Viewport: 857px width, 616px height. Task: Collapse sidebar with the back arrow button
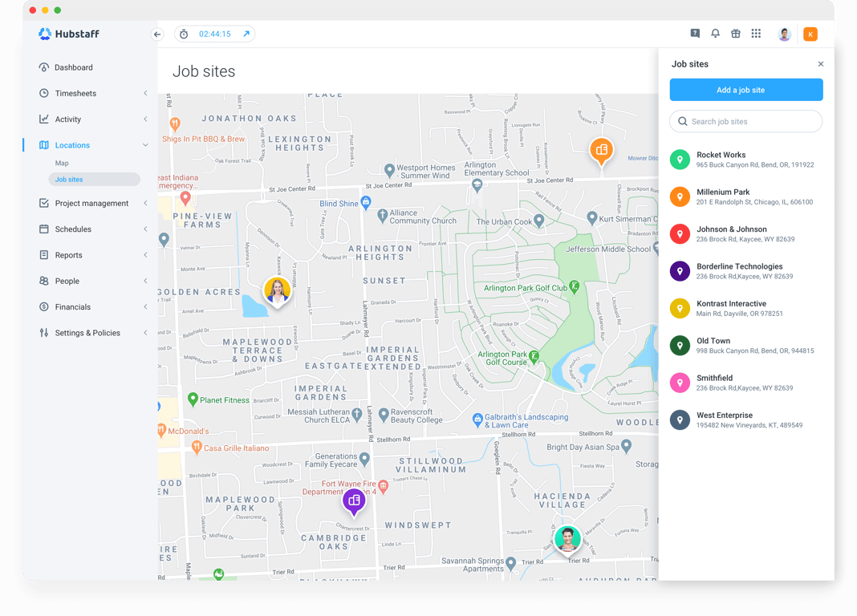[x=157, y=34]
